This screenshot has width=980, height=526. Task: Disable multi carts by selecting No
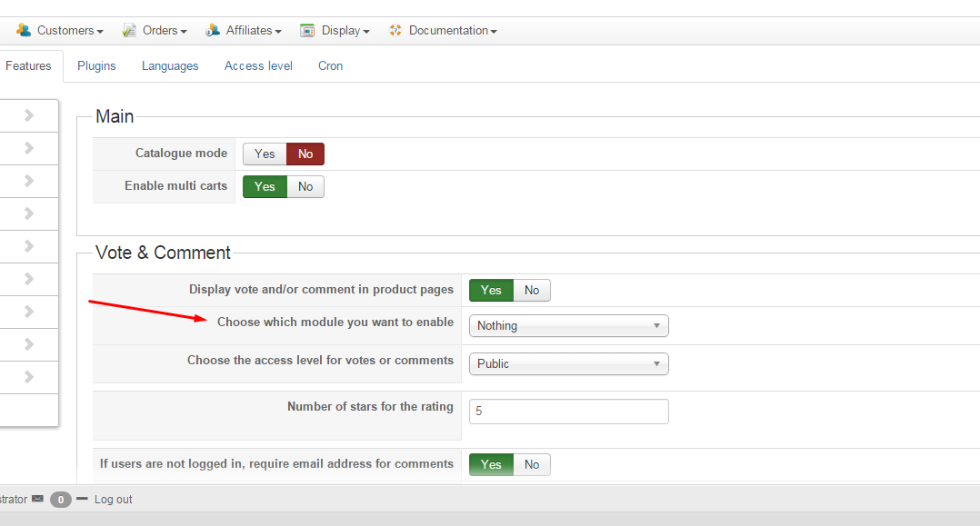click(305, 187)
